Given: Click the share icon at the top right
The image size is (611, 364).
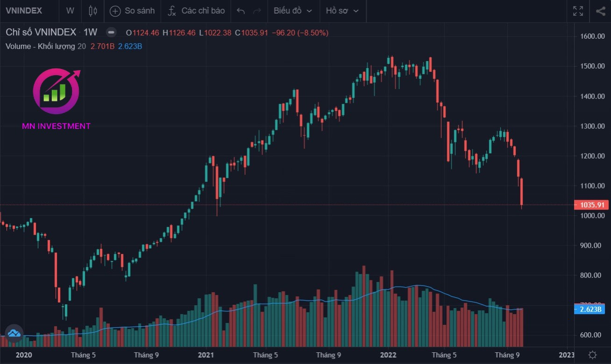Looking at the screenshot, I should 601,11.
